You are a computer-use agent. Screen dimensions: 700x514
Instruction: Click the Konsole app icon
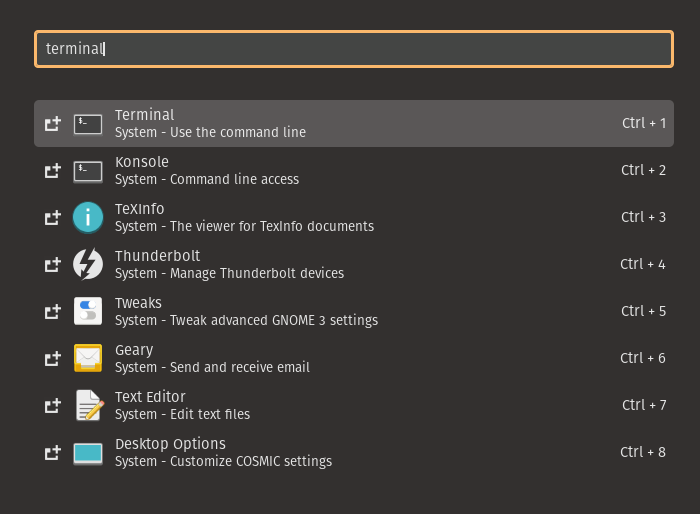click(88, 171)
